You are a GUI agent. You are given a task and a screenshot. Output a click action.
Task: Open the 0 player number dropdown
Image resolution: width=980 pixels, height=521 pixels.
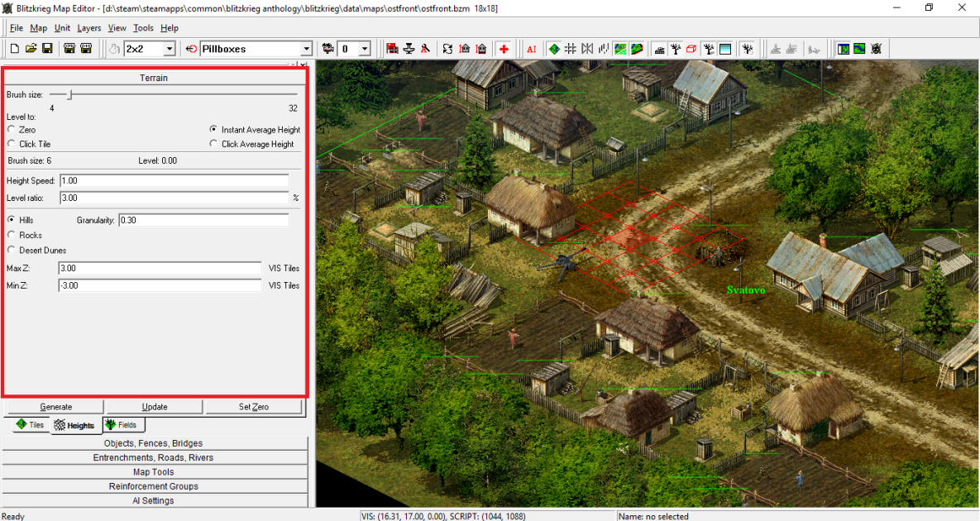click(365, 49)
